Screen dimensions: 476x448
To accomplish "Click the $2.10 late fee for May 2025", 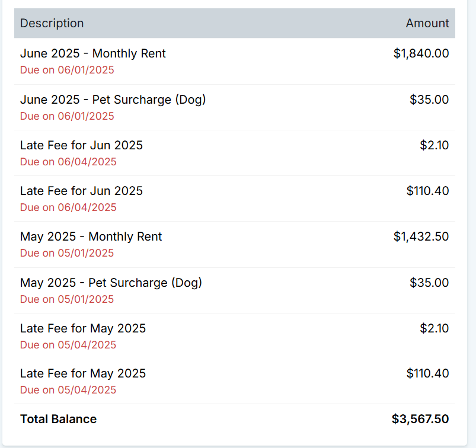I will point(434,328).
